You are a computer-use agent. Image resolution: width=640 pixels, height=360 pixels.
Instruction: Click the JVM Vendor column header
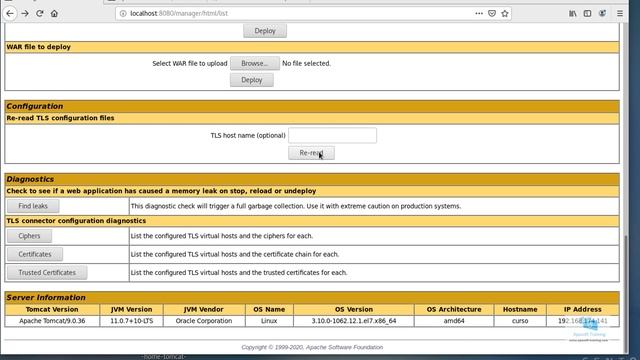pyautogui.click(x=204, y=309)
